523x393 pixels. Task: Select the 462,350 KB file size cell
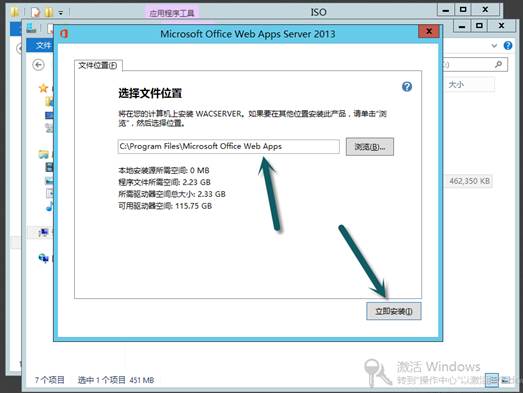(x=469, y=181)
